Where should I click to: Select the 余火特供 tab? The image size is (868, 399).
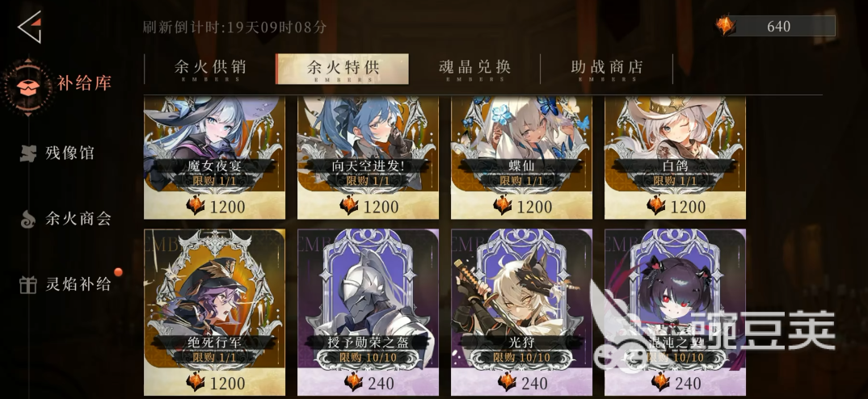click(x=342, y=69)
